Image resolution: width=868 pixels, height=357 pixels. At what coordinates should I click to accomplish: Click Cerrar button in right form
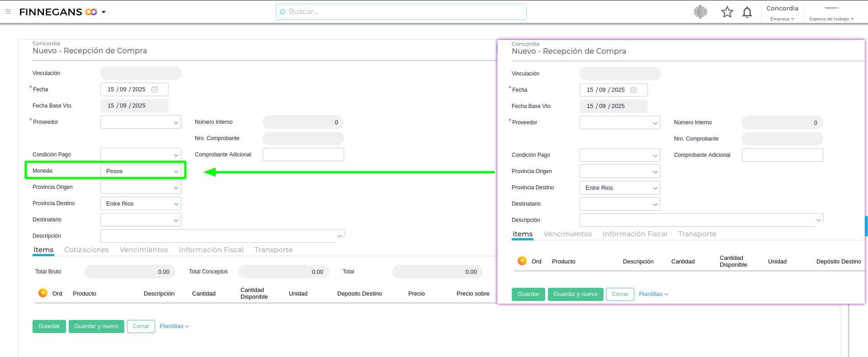click(620, 294)
